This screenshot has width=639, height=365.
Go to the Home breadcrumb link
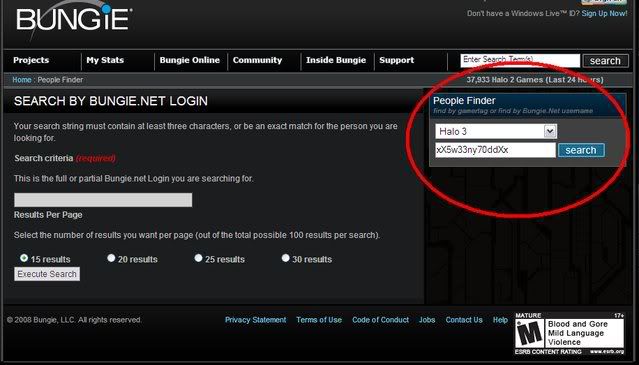tap(22, 80)
